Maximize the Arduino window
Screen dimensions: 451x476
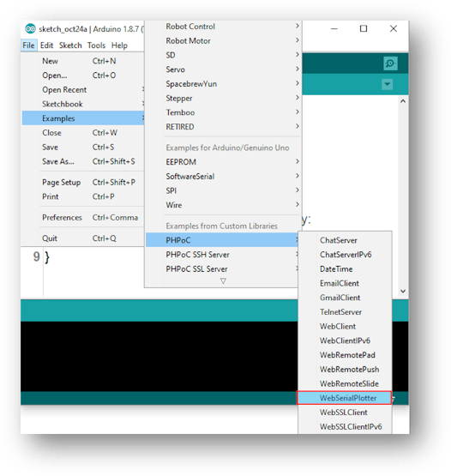coord(364,28)
